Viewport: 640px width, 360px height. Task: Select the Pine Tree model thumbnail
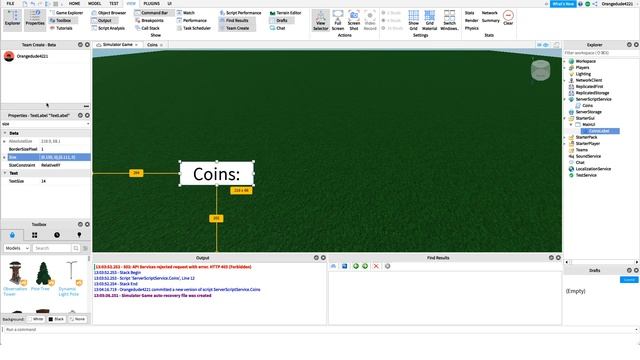pyautogui.click(x=43, y=274)
